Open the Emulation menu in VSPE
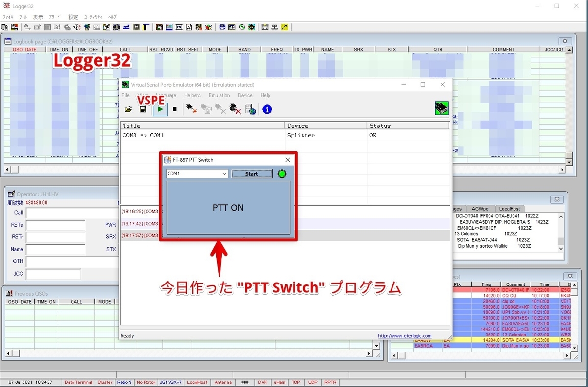The height and width of the screenshot is (387, 588). (219, 95)
